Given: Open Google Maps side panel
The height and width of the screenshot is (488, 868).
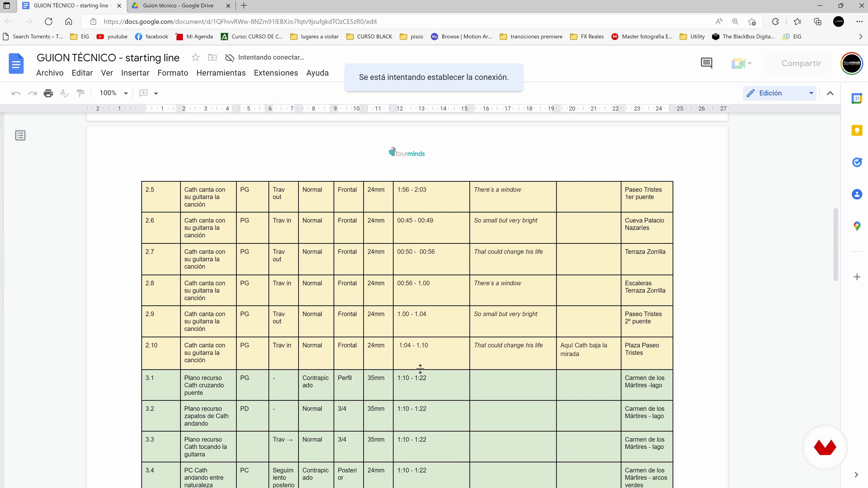Looking at the screenshot, I should 857,226.
